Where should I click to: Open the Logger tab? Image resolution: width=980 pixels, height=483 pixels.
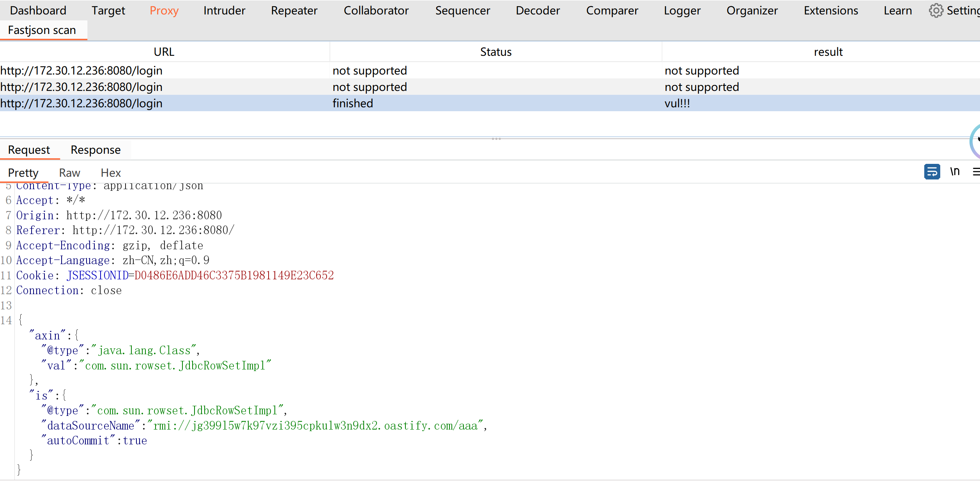tap(682, 11)
